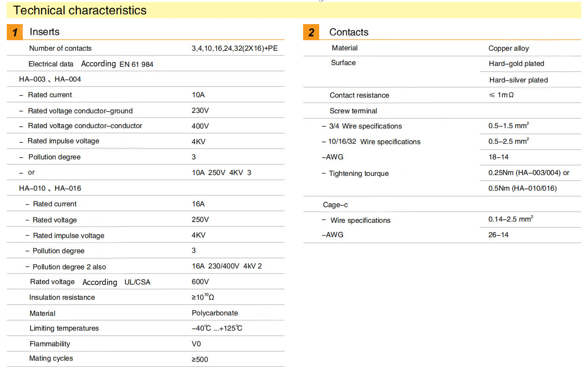Click the "Screw terminal" label
Viewport: 588px width, 367px height.
(x=353, y=111)
